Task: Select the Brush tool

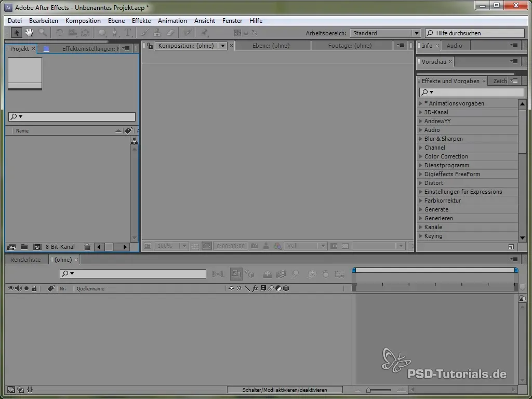Action: pos(145,33)
